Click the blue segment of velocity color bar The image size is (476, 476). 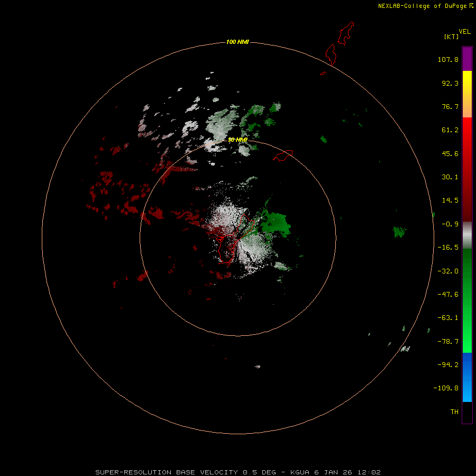click(467, 377)
